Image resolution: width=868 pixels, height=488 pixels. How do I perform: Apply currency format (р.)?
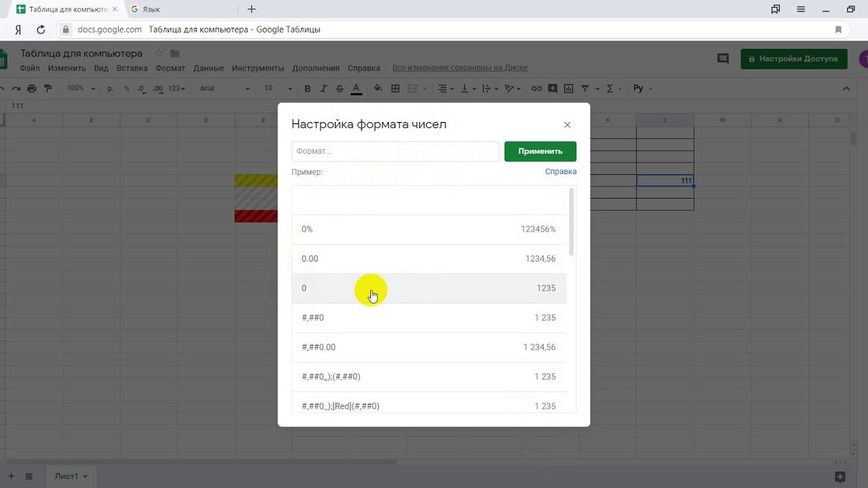[x=111, y=88]
